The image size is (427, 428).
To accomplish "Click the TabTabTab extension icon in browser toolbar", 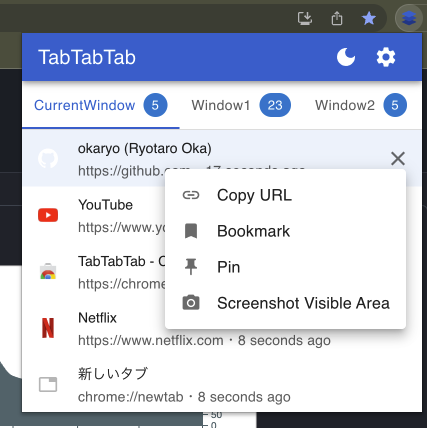I will tap(409, 18).
